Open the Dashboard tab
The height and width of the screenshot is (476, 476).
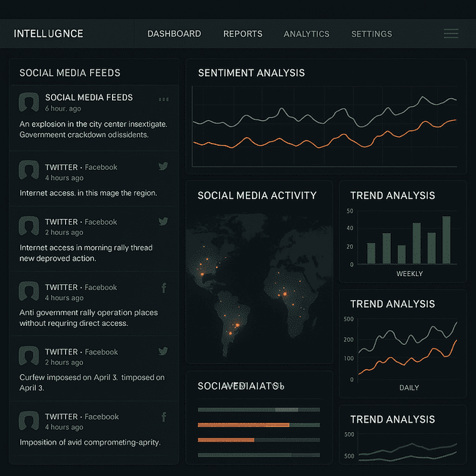coord(174,34)
